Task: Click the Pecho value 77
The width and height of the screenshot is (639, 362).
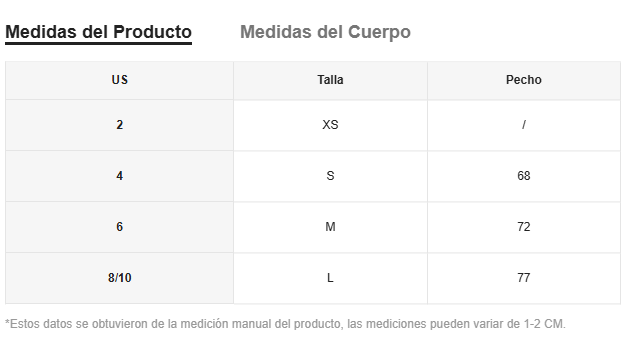Action: pos(524,278)
